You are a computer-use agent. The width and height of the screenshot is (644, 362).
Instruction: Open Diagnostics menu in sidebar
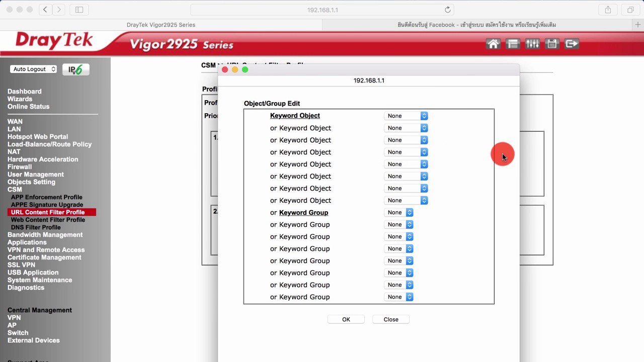click(x=26, y=288)
